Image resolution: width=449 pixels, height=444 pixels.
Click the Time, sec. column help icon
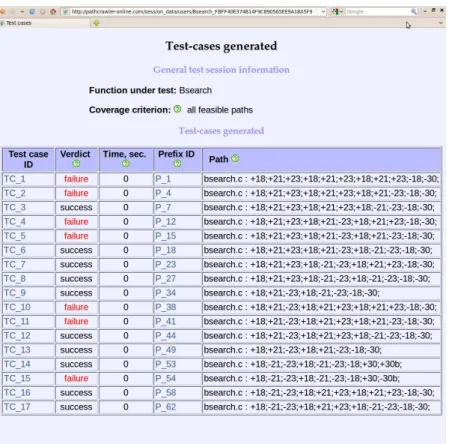click(126, 164)
